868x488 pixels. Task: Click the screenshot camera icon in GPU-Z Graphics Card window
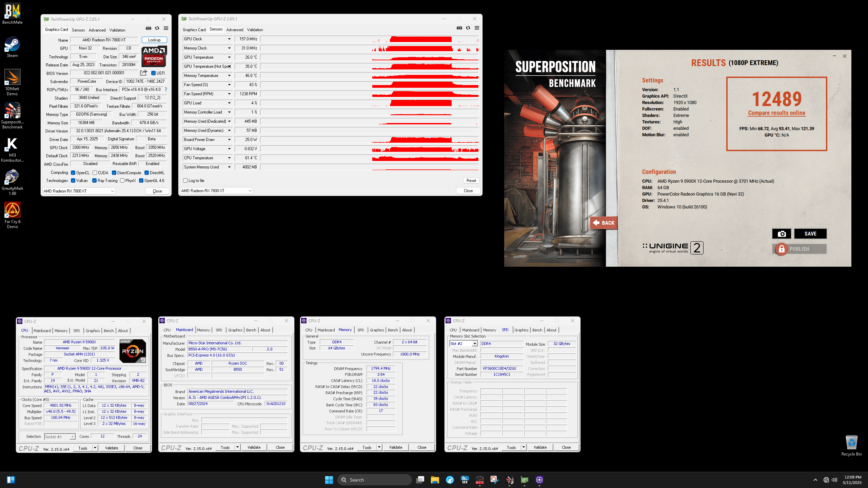(x=149, y=28)
